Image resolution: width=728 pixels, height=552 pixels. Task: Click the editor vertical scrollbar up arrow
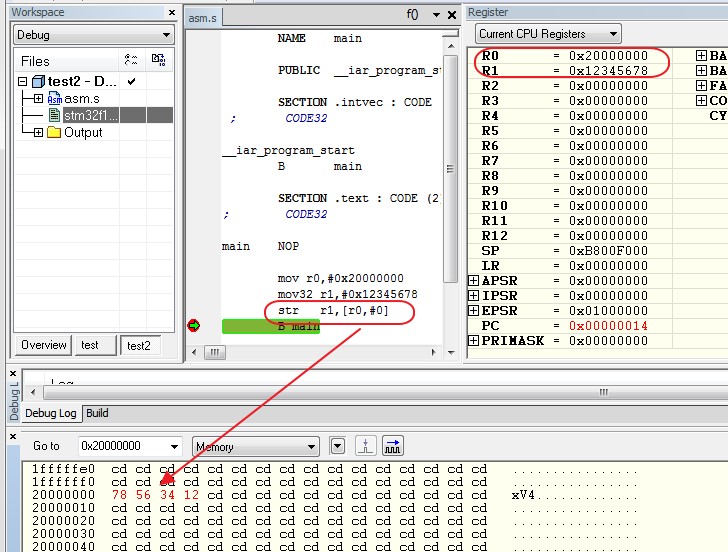click(x=451, y=46)
